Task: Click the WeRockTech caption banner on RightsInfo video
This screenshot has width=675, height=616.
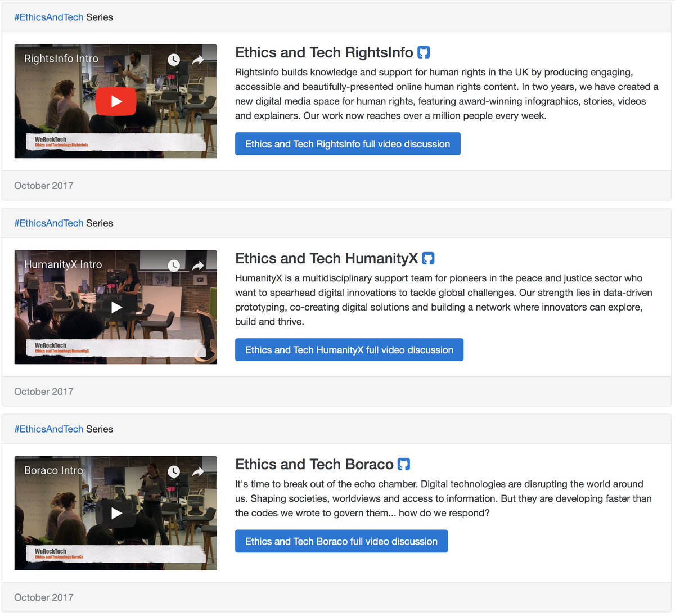Action: pyautogui.click(x=115, y=142)
